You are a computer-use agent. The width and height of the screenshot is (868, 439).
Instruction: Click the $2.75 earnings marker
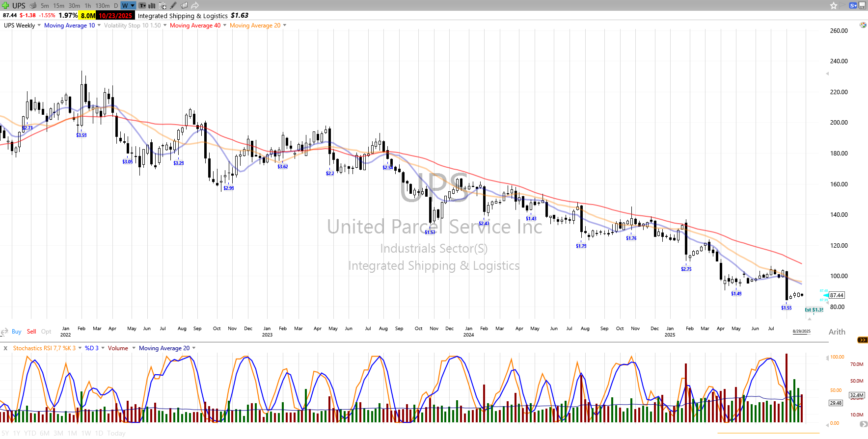686,269
